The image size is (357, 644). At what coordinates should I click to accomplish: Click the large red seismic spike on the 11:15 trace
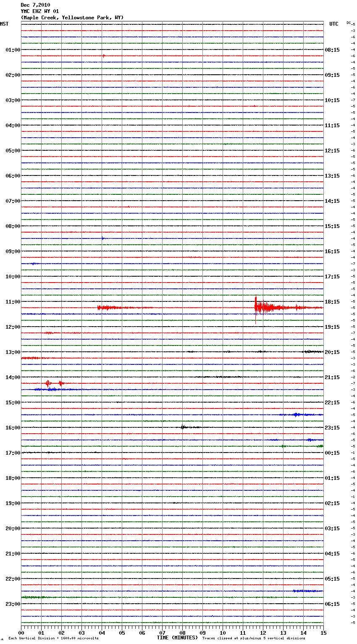256,310
